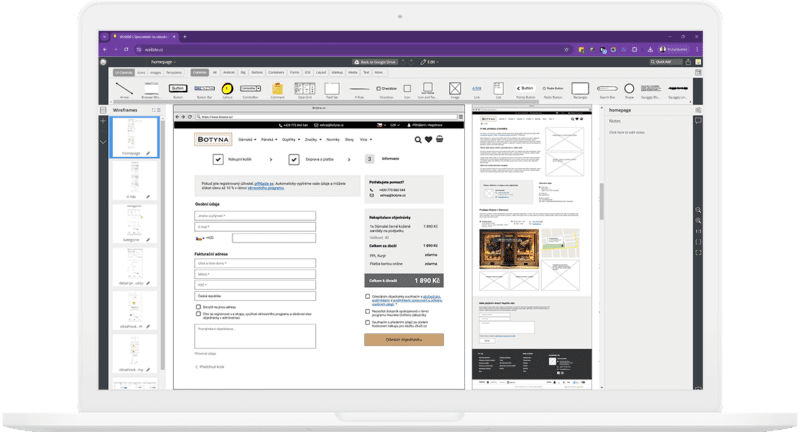The height and width of the screenshot is (432, 800).
Task: Click the shopping basket icon in Botyna header
Action: (439, 140)
